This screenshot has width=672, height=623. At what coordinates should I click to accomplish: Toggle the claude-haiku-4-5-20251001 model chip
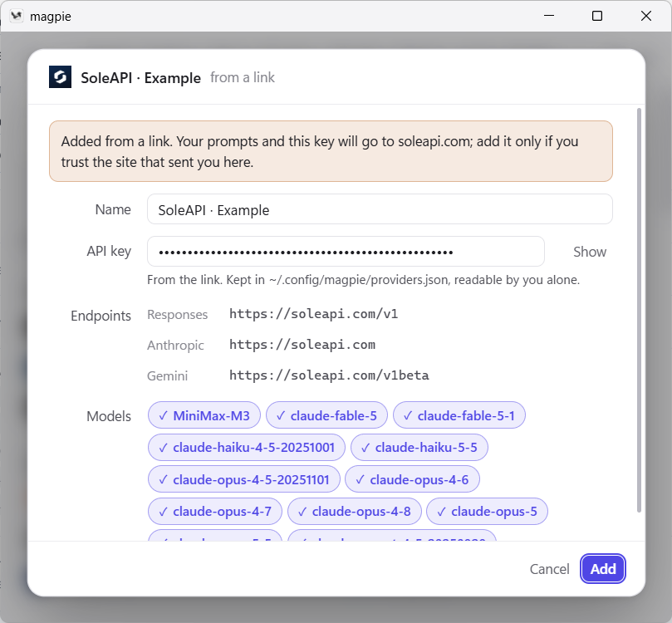(x=247, y=448)
